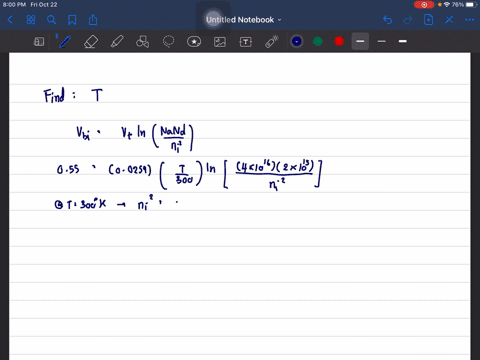480x360 pixels.
Task: Select the Text box tool
Action: click(x=246, y=42)
